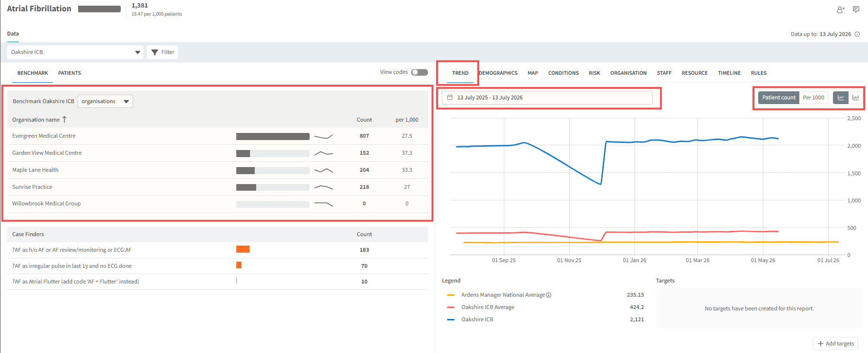Click info icon next to National Average

[x=549, y=295]
